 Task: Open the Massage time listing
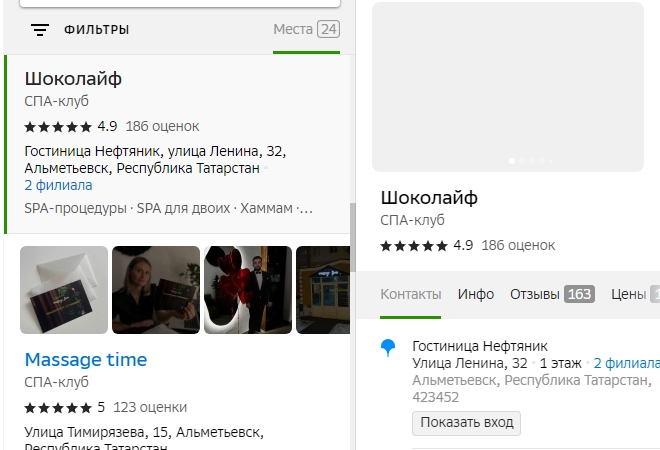(x=85, y=359)
